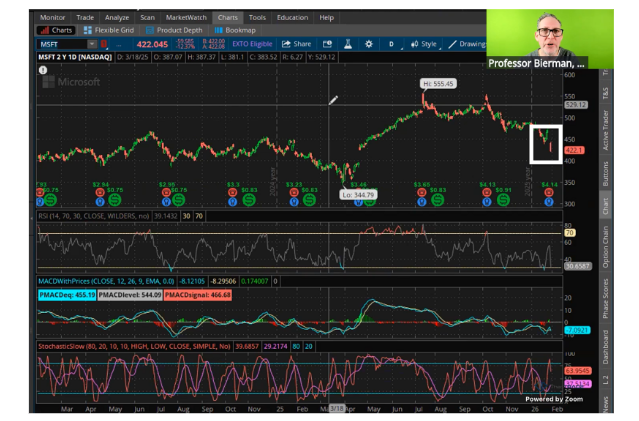Toggle the Active Trader side panel
This screenshot has width=639, height=421.
click(x=606, y=130)
